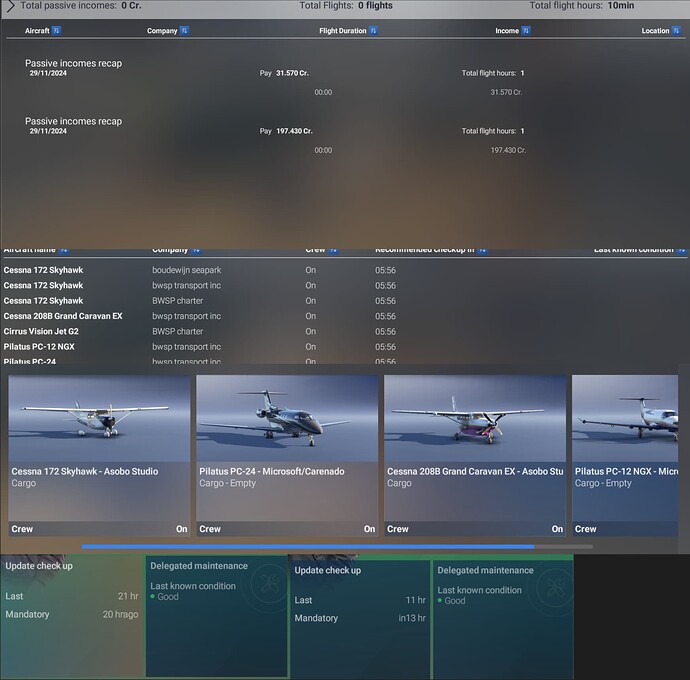Click the Mandatory 'in13 hr' value
Image resolution: width=690 pixels, height=680 pixels.
412,618
